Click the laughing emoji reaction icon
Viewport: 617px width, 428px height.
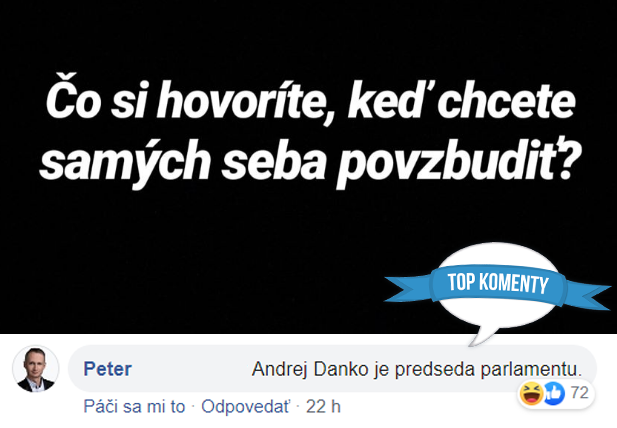click(531, 393)
